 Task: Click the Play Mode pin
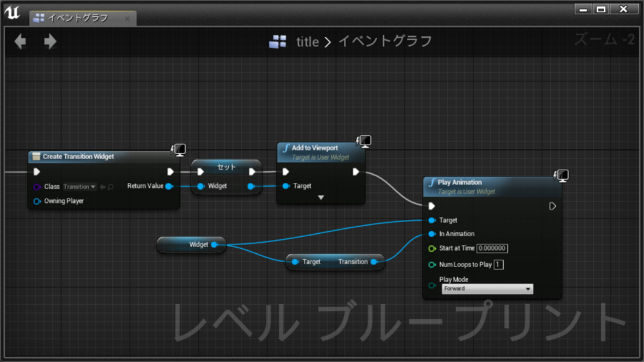click(431, 286)
